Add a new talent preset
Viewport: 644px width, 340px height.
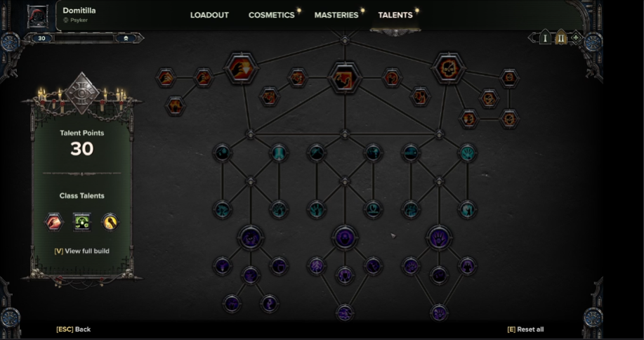tap(577, 38)
